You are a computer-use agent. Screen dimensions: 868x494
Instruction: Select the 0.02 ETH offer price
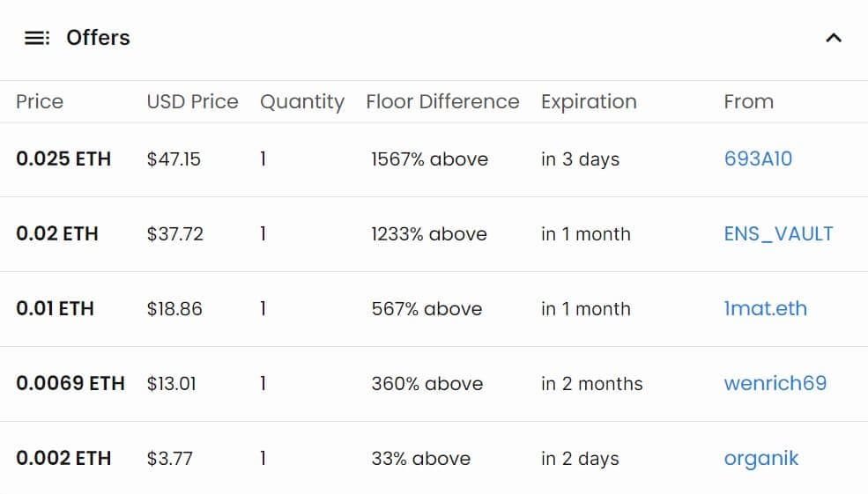click(57, 234)
